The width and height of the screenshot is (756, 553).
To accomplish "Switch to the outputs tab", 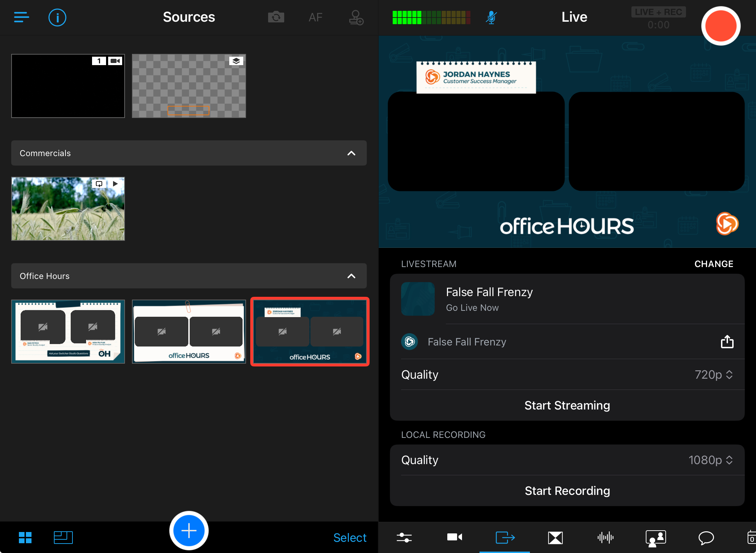I will (x=505, y=537).
